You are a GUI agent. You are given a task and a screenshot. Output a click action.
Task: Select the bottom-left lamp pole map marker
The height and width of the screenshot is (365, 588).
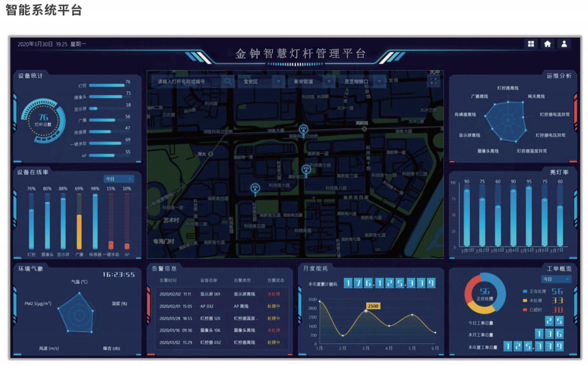[255, 189]
